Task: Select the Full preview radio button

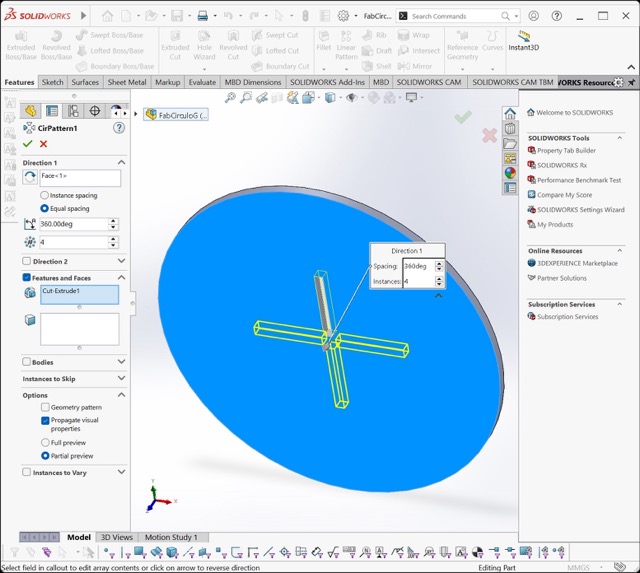Action: [45, 442]
